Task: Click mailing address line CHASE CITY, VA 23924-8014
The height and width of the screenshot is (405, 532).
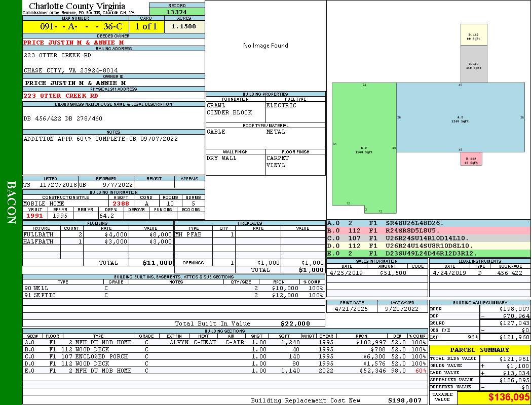Action: click(70, 70)
